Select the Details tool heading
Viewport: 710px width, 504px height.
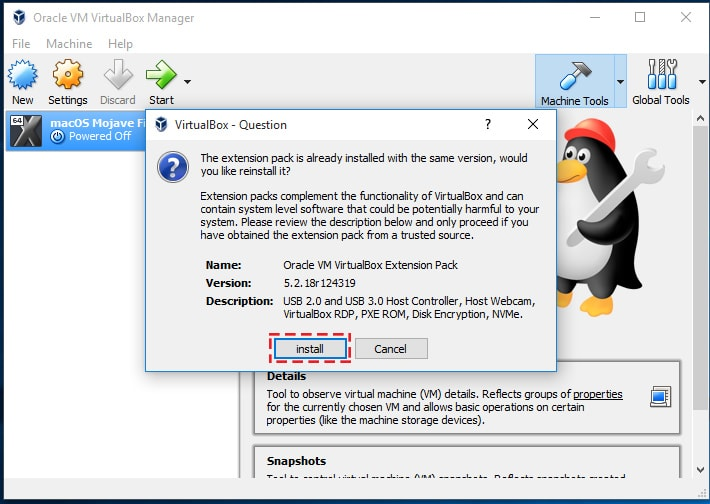286,376
